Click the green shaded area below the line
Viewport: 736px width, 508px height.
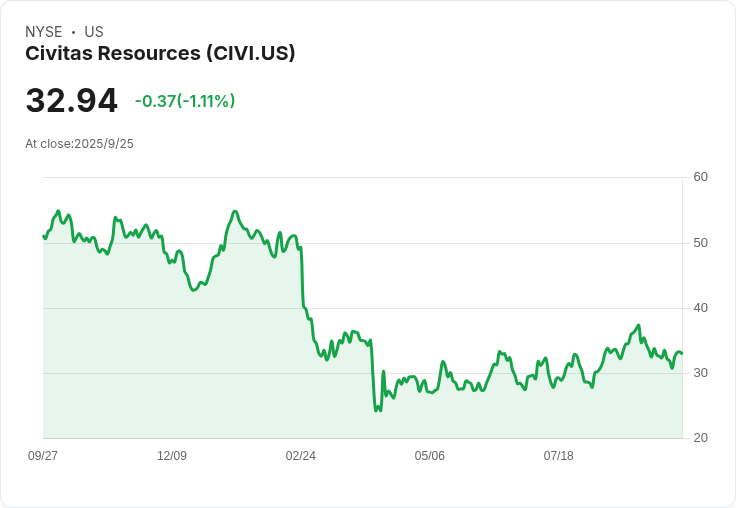click(200, 380)
